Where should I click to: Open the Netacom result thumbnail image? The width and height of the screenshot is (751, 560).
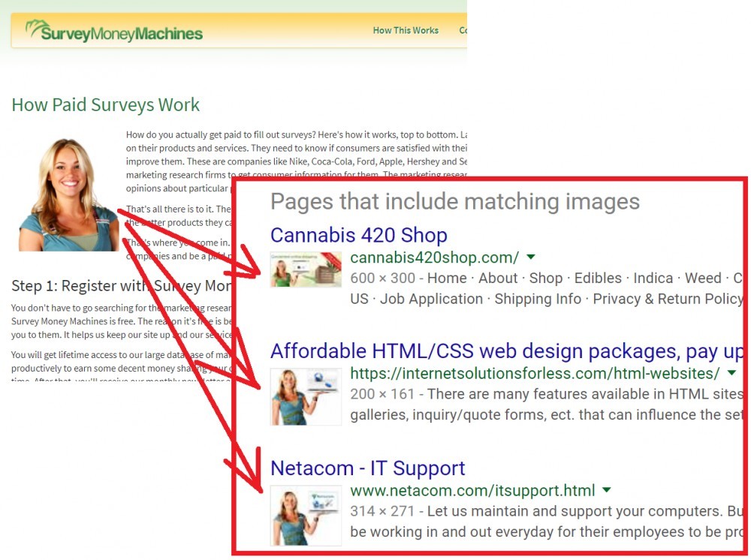[306, 516]
